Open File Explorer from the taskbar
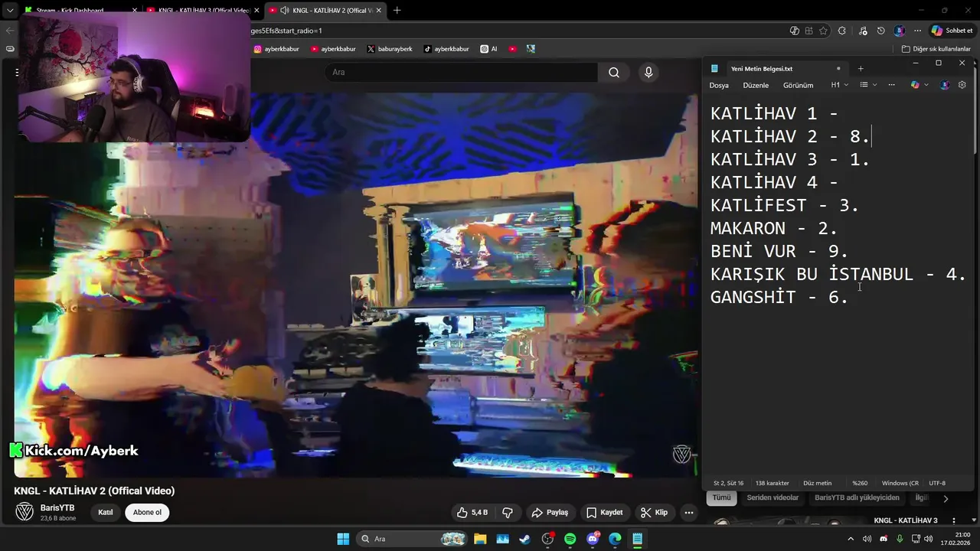Screen dimensions: 980x551 pyautogui.click(x=480, y=539)
